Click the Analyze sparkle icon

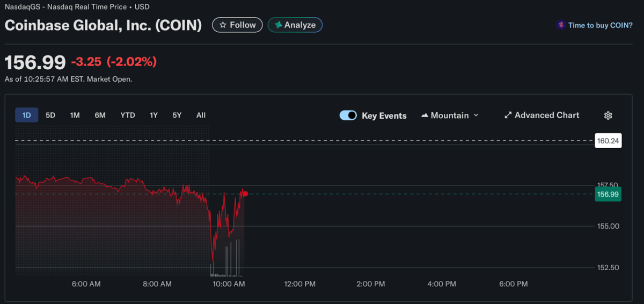pos(278,25)
